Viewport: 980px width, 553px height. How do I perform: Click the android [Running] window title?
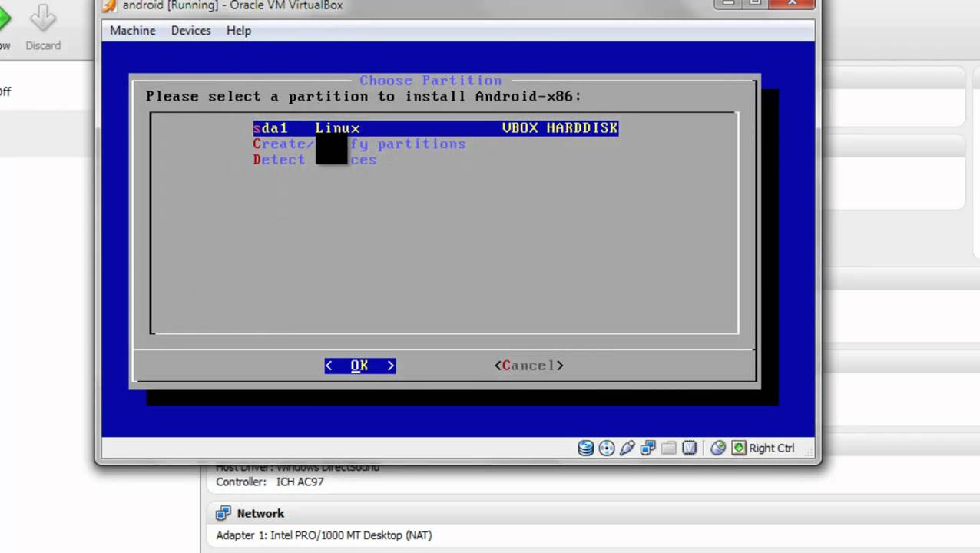point(233,5)
